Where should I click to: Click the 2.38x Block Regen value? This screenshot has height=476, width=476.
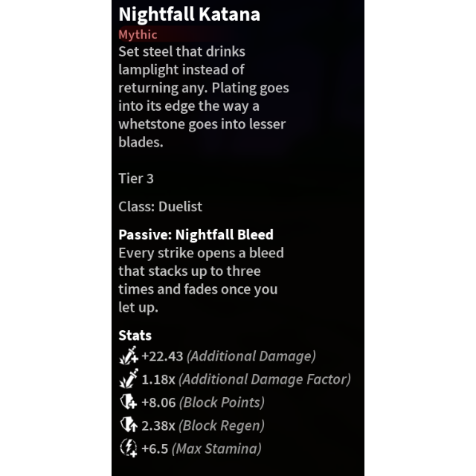tap(158, 425)
